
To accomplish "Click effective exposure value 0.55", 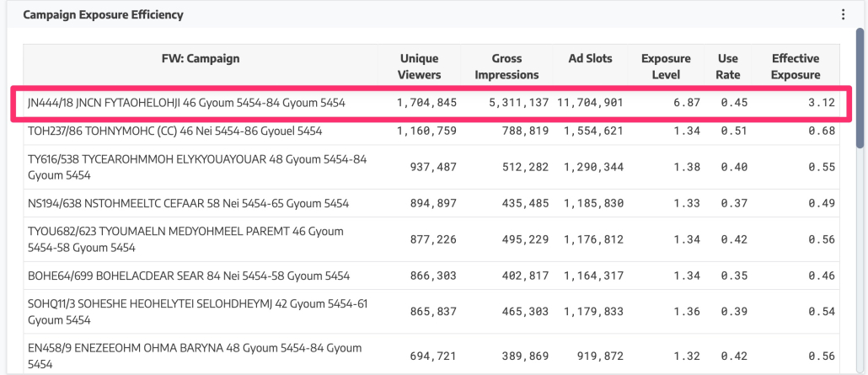I will point(822,168).
